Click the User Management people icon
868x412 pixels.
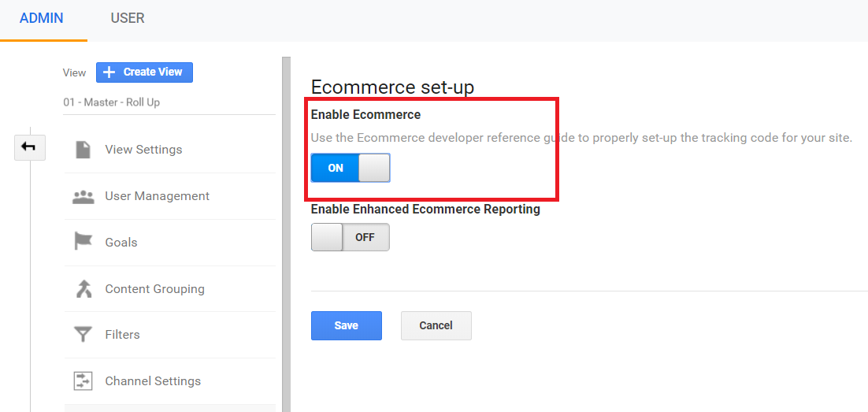(x=83, y=197)
